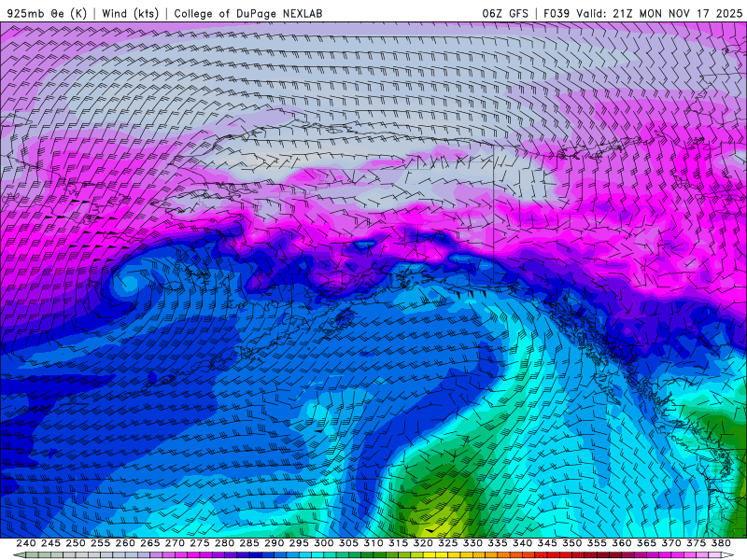Click the 265 legend value

pos(149,543)
